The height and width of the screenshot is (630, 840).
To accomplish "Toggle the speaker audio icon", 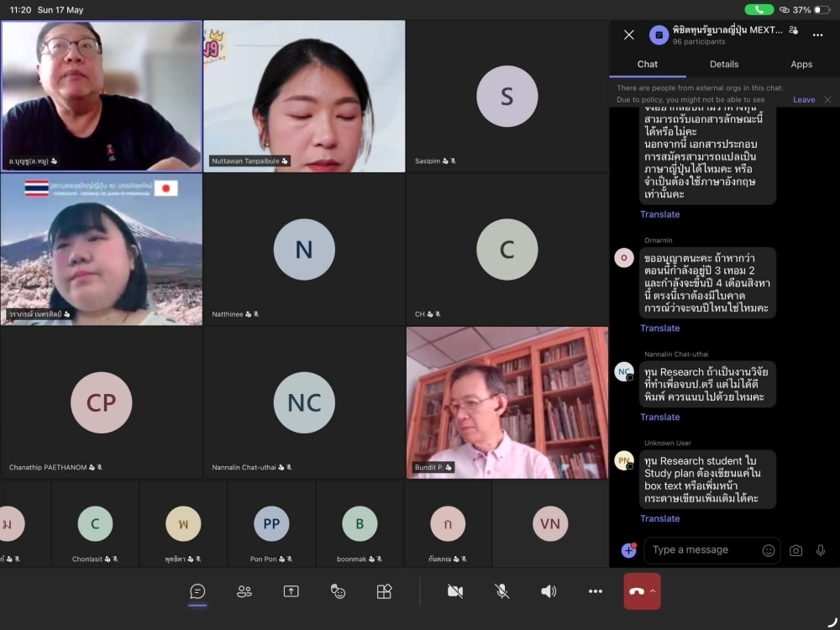I will [x=548, y=591].
